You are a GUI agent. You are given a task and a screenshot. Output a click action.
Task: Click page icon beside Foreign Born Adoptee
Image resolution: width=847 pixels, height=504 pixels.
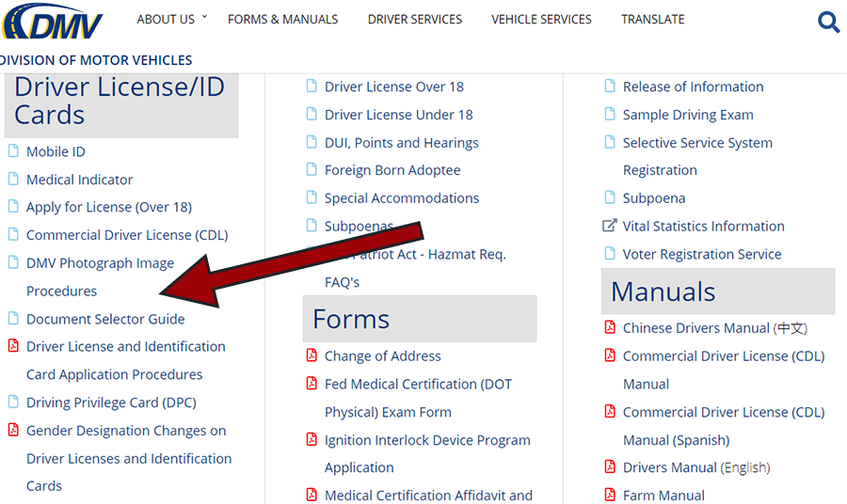click(x=312, y=169)
